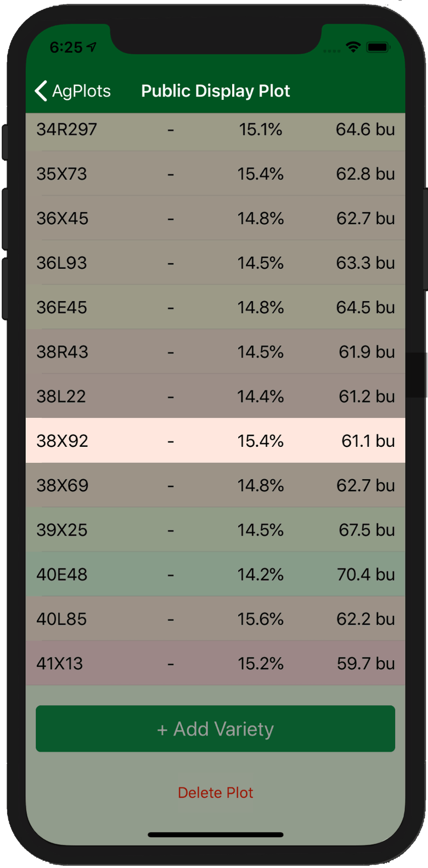The height and width of the screenshot is (868, 428).
Task: Go back to AgPlots
Action: click(73, 91)
